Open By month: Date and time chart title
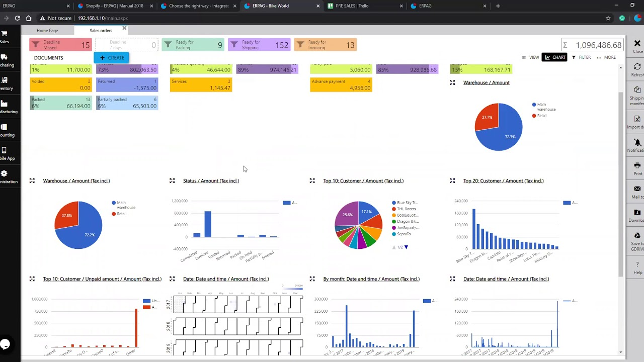 (371, 279)
